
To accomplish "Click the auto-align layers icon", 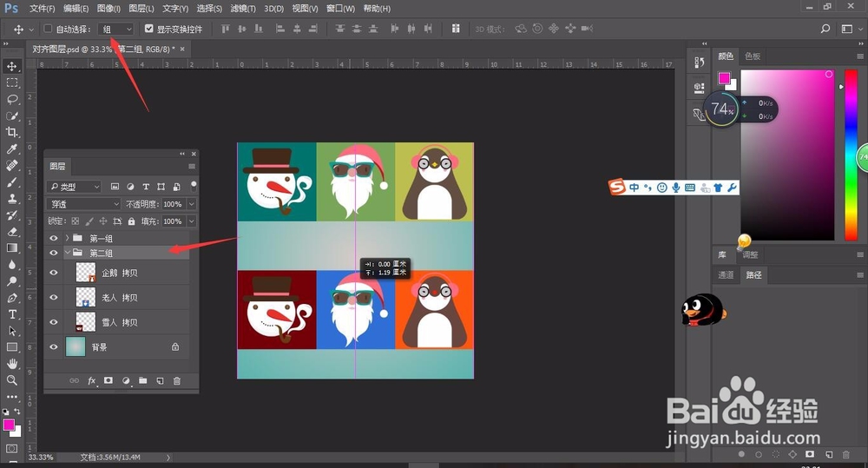I will click(x=456, y=29).
